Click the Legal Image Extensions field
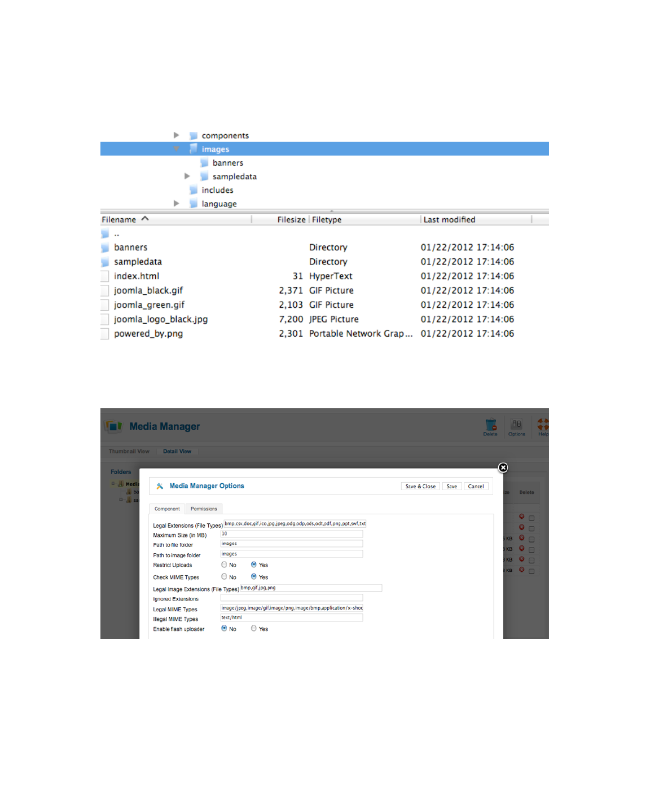Screen dimensions: 650x812 (311, 588)
